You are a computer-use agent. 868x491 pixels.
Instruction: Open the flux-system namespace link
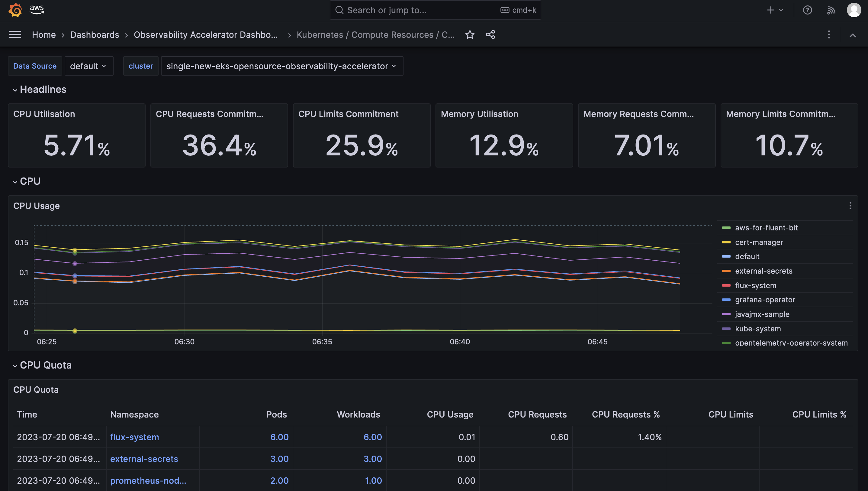pyautogui.click(x=134, y=437)
